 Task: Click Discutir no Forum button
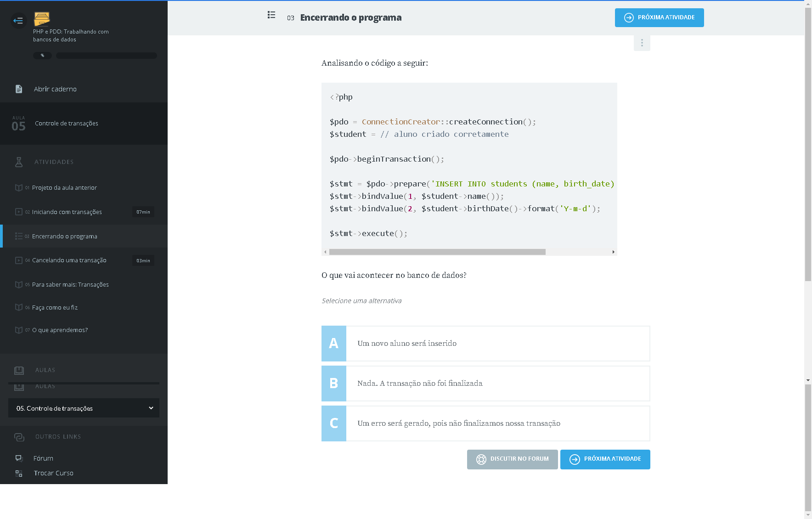click(512, 459)
